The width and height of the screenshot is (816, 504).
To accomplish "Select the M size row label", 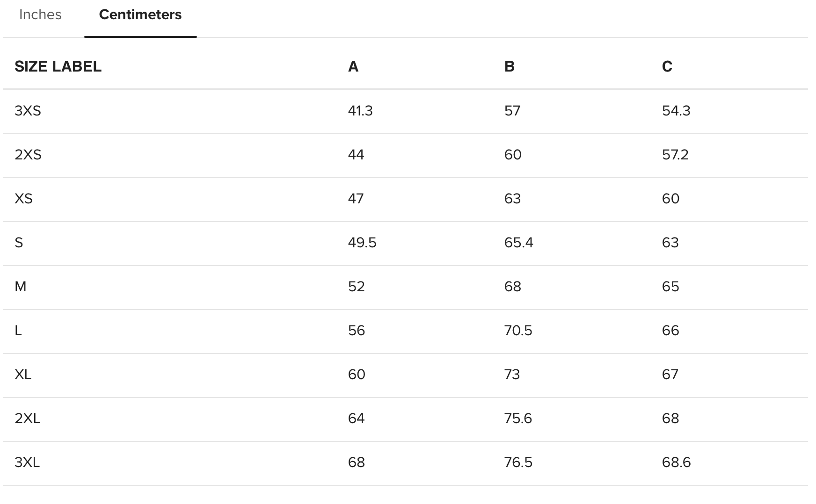I will click(x=20, y=287).
